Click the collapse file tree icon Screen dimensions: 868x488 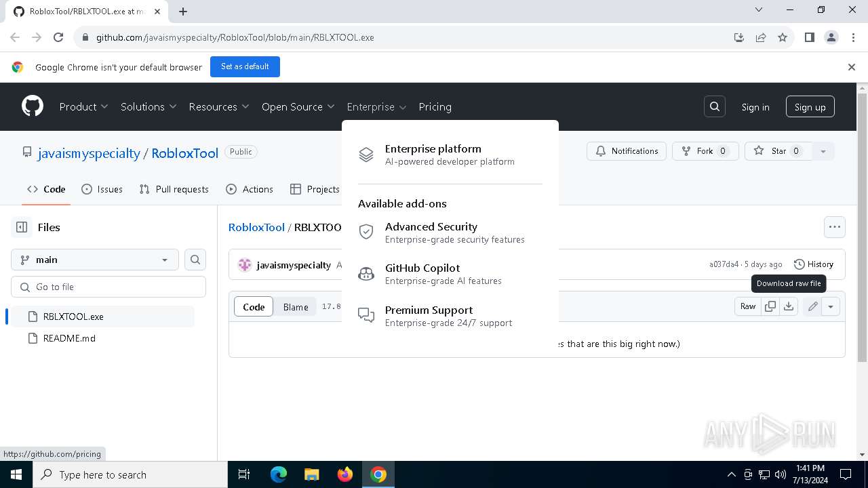(x=22, y=227)
